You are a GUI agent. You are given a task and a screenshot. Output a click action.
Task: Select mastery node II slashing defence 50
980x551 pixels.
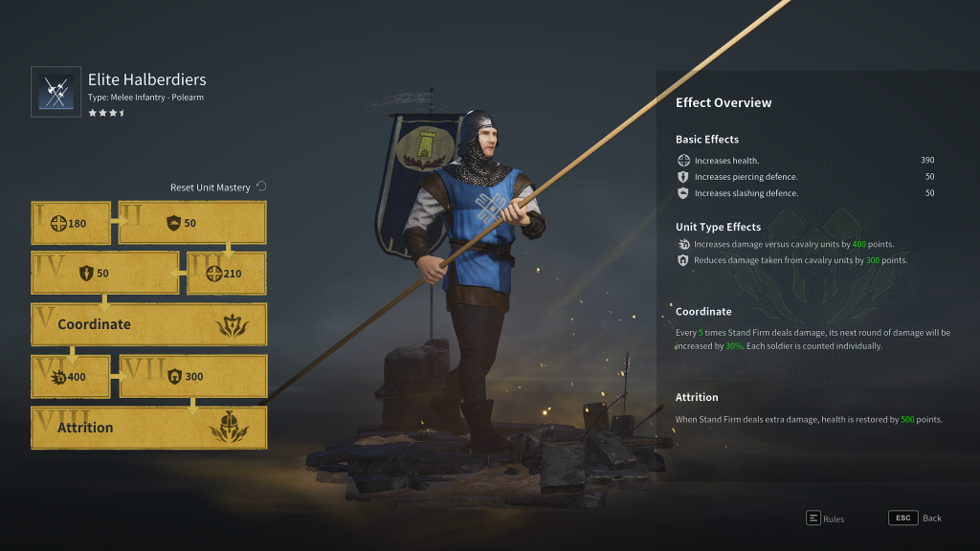click(x=192, y=222)
